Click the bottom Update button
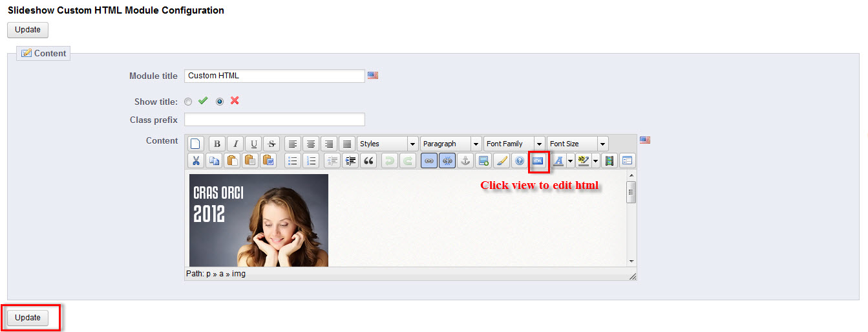 coord(28,318)
